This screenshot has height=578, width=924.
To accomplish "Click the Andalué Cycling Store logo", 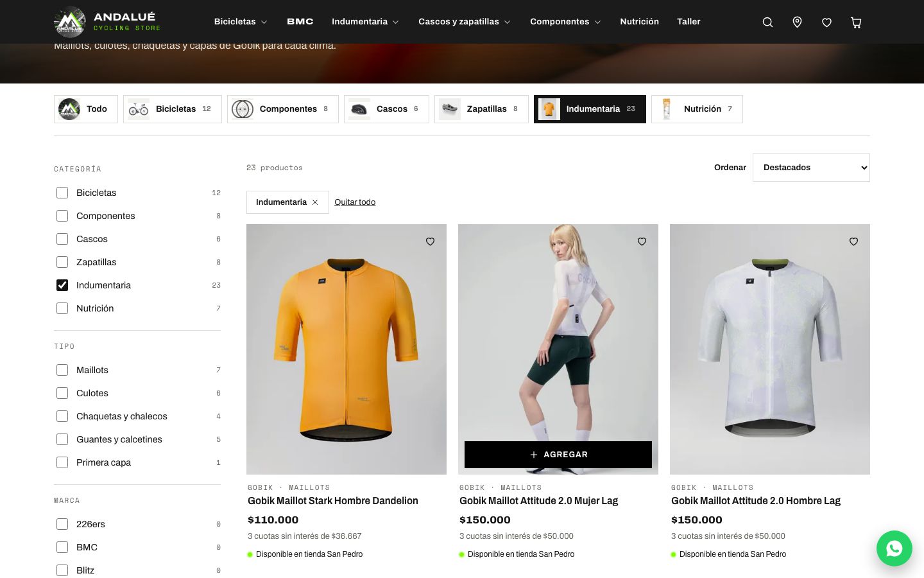I will point(107,22).
